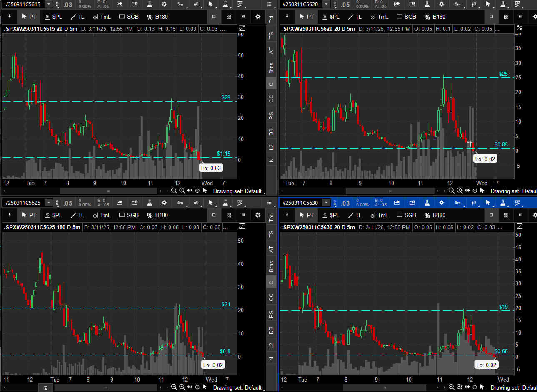Select TL trendline drawing tool in the C5630 chart

pos(355,215)
